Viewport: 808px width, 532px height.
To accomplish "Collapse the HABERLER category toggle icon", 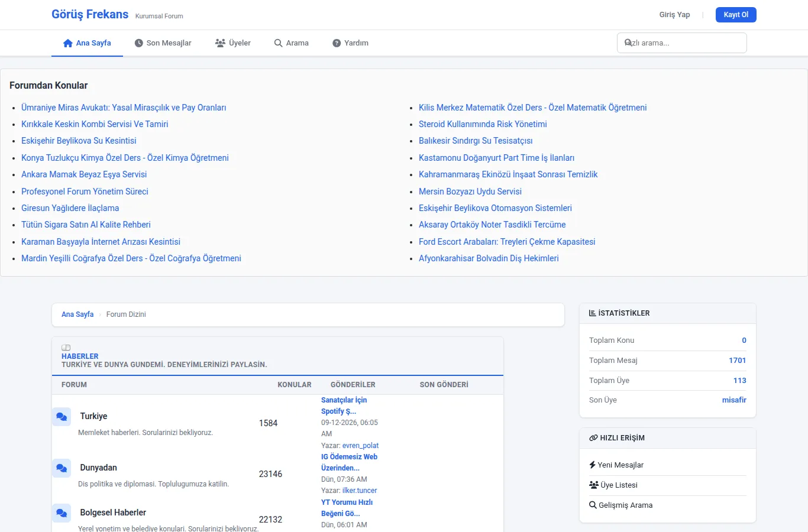I will 66,348.
